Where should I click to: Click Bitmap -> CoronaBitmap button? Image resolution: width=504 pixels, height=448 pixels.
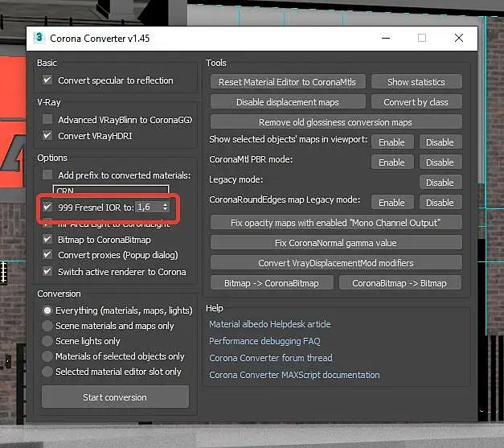[x=272, y=283]
